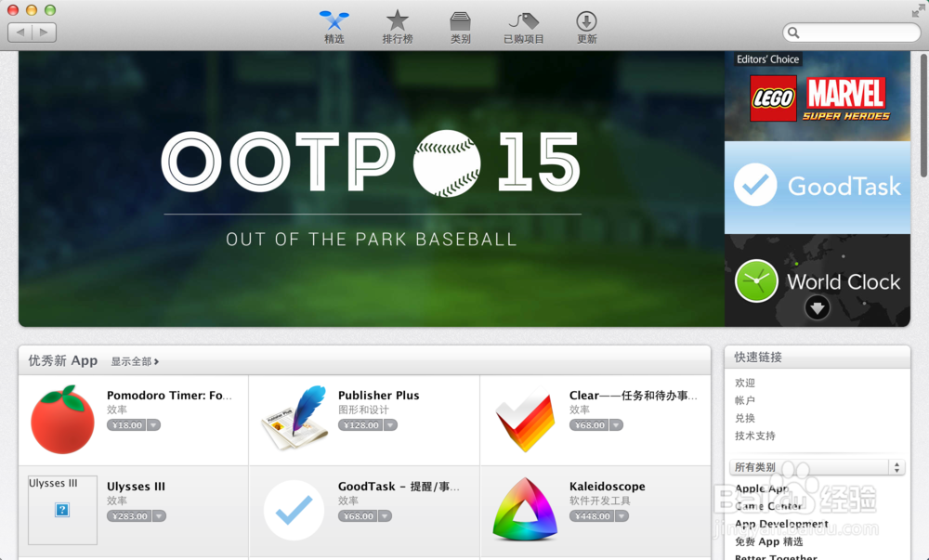Click the 显示全部 show all link
929x560 pixels.
(135, 361)
